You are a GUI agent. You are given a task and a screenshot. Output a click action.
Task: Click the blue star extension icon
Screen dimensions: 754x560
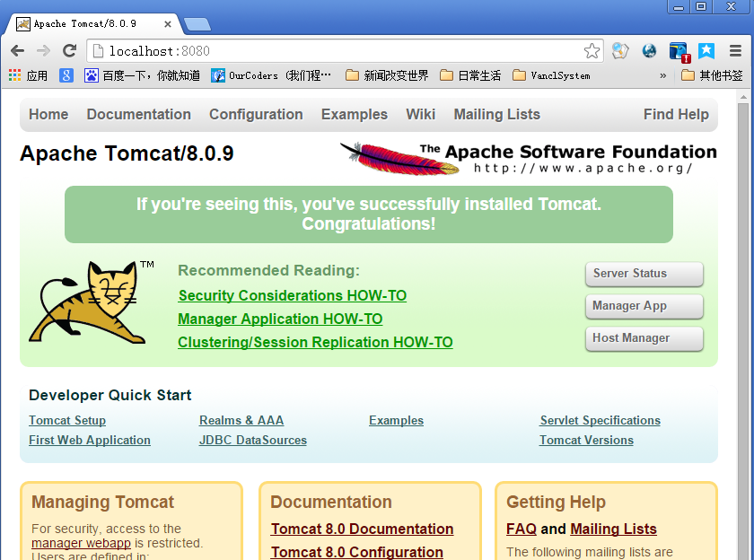(706, 50)
